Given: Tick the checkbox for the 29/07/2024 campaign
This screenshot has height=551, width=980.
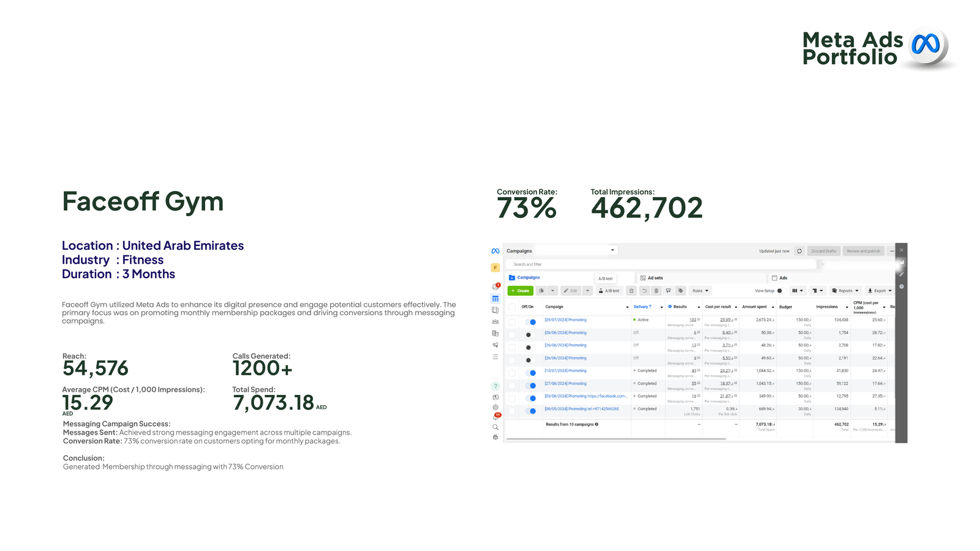Looking at the screenshot, I should click(512, 322).
